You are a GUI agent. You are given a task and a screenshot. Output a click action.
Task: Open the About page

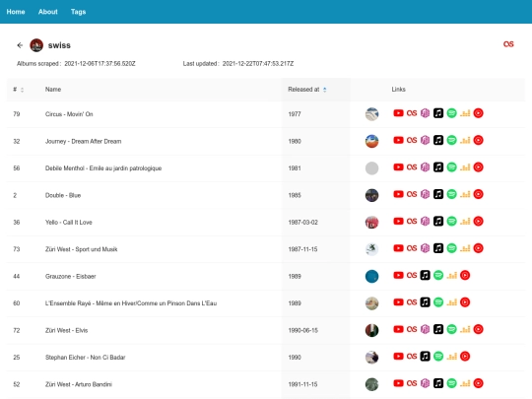click(48, 12)
